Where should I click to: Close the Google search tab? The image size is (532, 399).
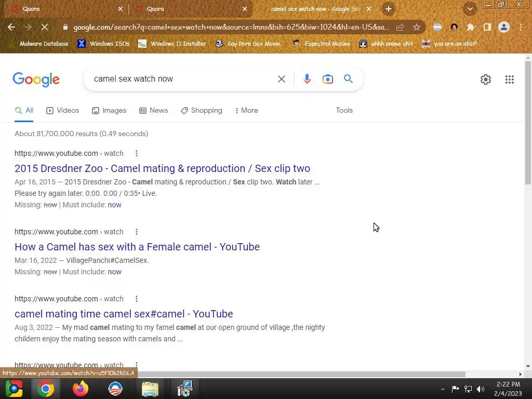pos(369,9)
